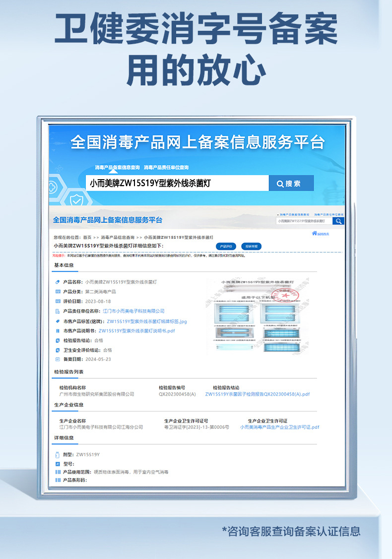This screenshot has height=559, width=392.
Task: Click the text 广州市微生物研究所集团股份有限公司
Action: (x=97, y=394)
